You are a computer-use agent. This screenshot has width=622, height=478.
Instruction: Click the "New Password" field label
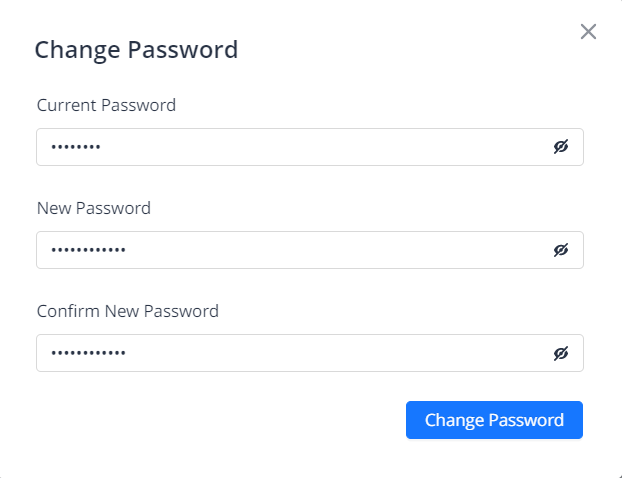pyautogui.click(x=94, y=208)
